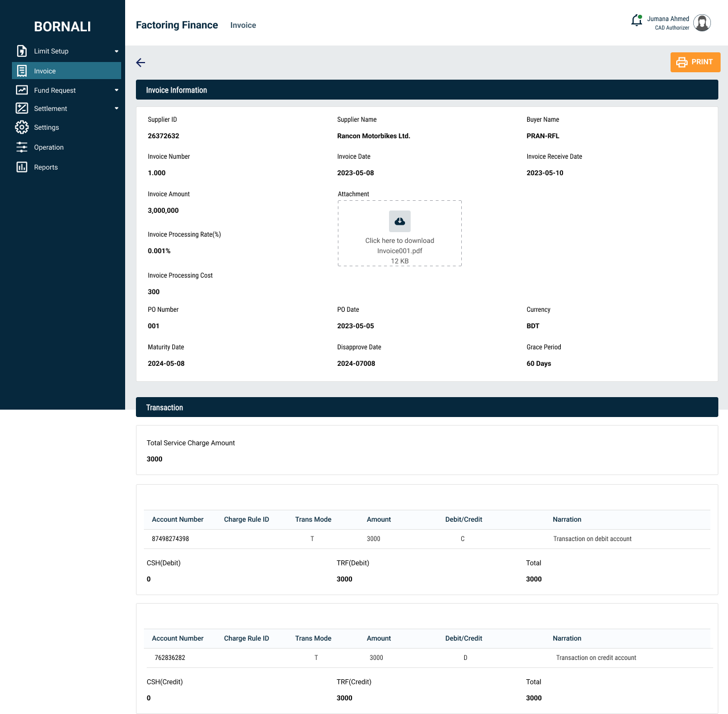Open the Limit Setup menu item
Viewport: 728px width, 714px height.
point(67,51)
